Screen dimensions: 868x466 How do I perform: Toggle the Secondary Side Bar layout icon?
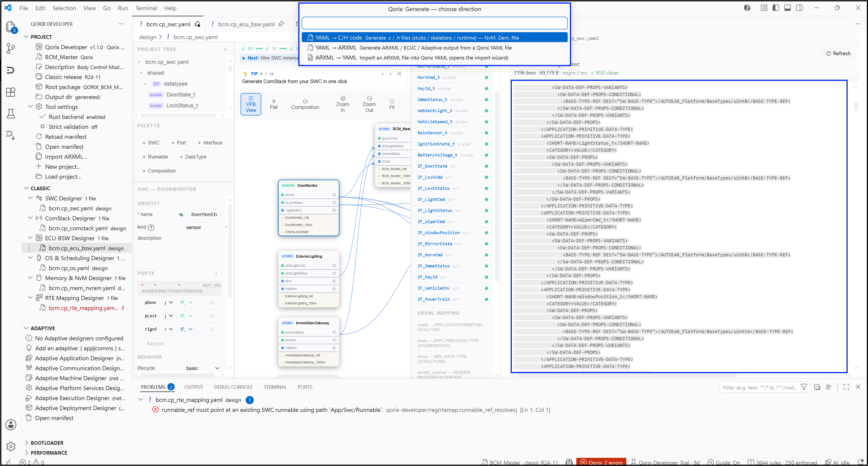tap(800, 8)
